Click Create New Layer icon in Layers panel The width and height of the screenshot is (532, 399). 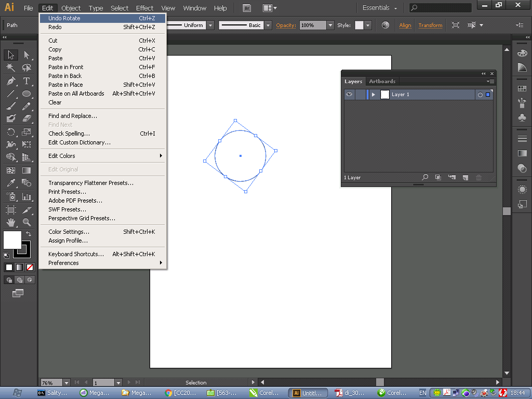tap(465, 178)
